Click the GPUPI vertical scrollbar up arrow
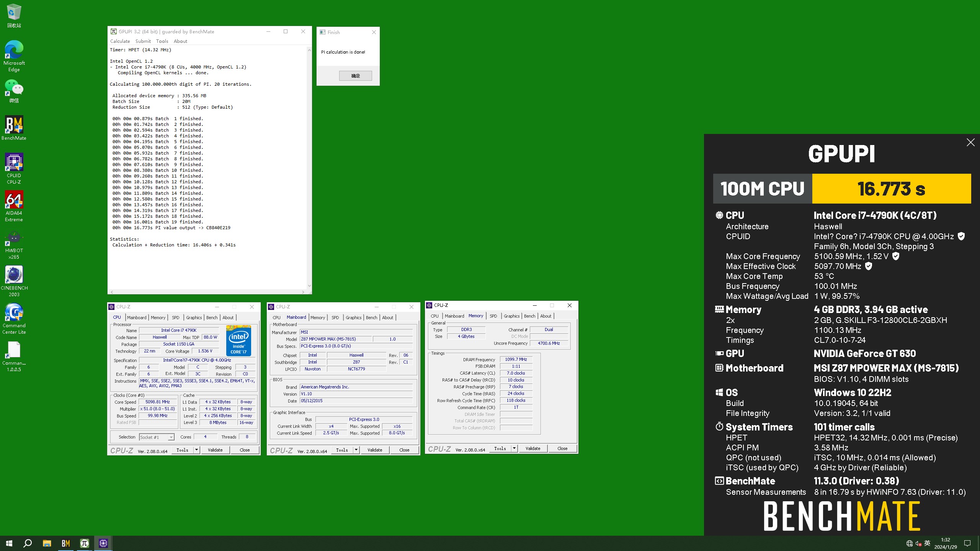The height and width of the screenshot is (551, 980). [x=309, y=50]
